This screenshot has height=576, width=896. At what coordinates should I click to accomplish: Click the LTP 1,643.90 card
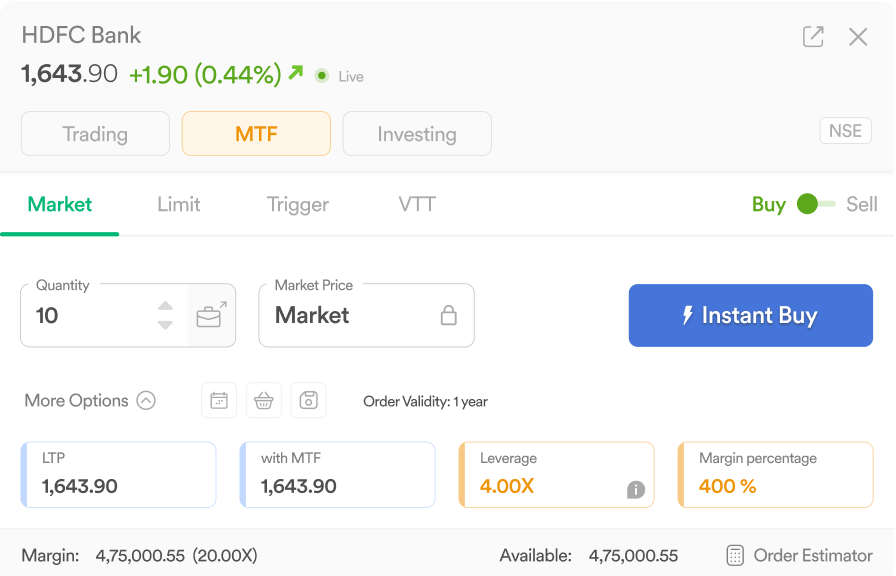click(x=119, y=475)
